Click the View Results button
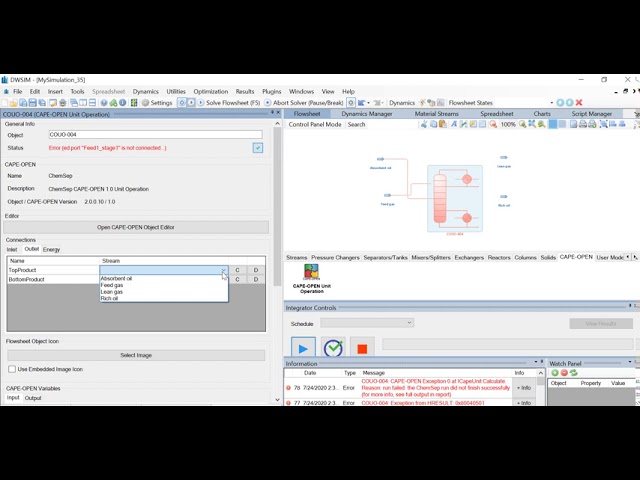The image size is (640, 480). click(601, 324)
